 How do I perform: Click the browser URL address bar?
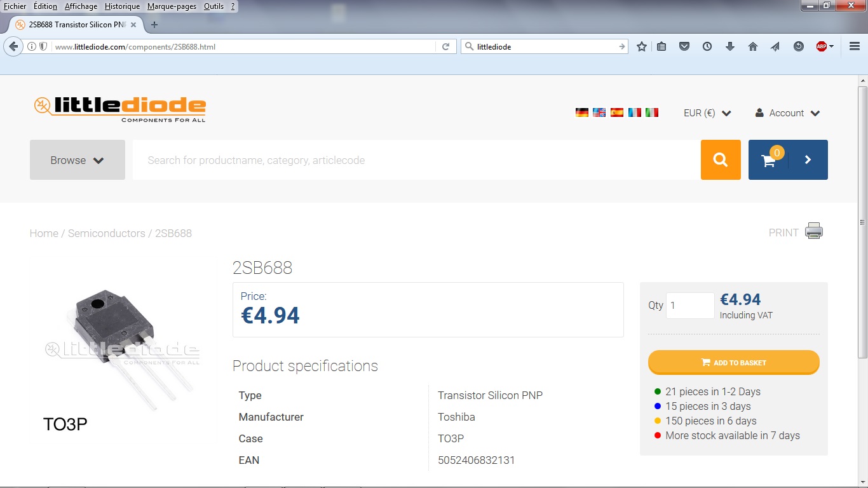point(244,46)
